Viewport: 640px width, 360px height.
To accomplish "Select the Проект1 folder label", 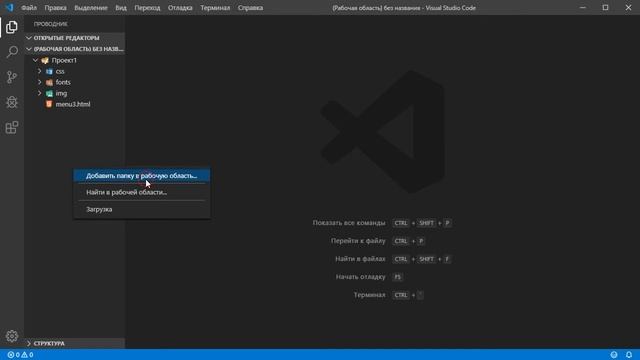I will coord(64,60).
